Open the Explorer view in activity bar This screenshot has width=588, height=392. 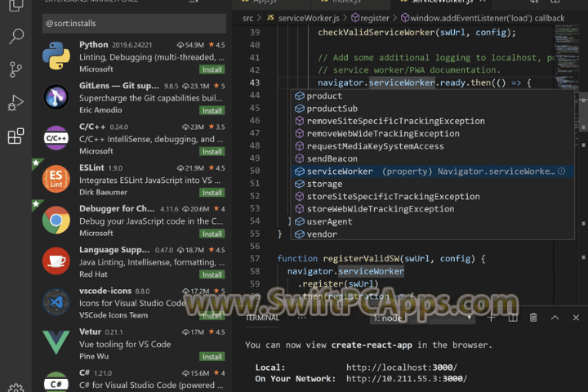click(x=16, y=5)
